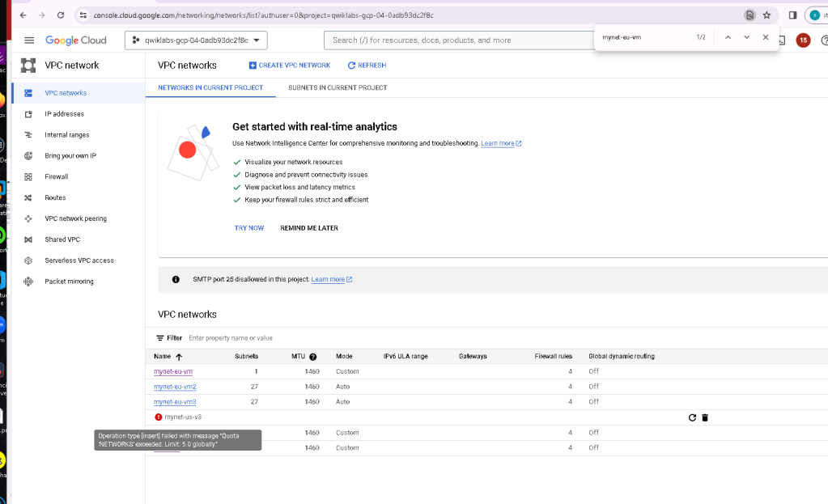This screenshot has width=828, height=504.
Task: Click the Firewall sidebar icon
Action: [x=28, y=177]
